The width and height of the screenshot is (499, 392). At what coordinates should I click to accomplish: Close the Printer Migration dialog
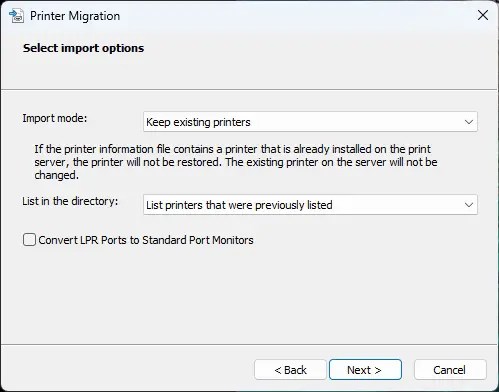483,15
